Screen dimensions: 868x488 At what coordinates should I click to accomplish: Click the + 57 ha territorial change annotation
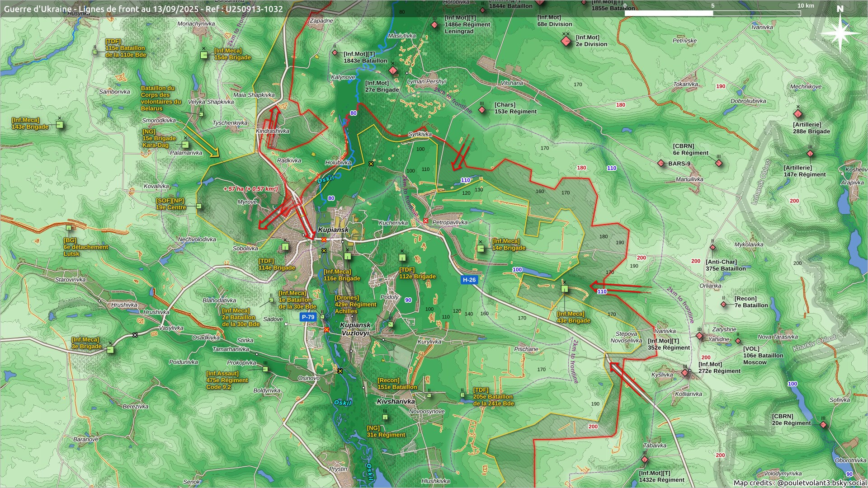pyautogui.click(x=250, y=189)
